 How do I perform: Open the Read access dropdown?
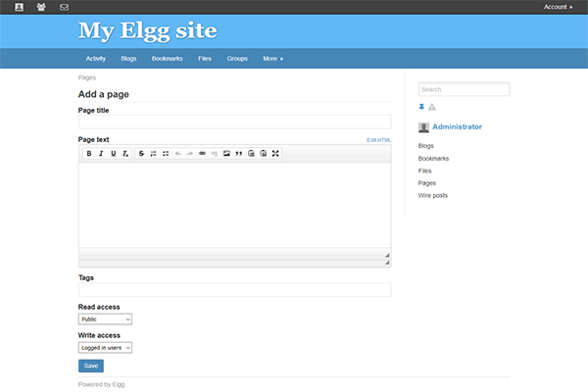point(105,319)
